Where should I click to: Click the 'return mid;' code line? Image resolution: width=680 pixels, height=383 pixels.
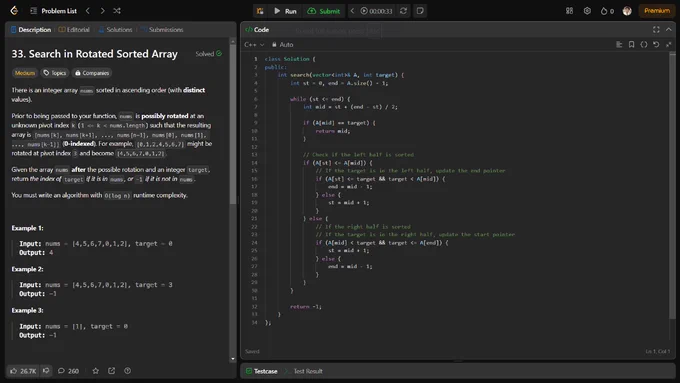(x=333, y=131)
